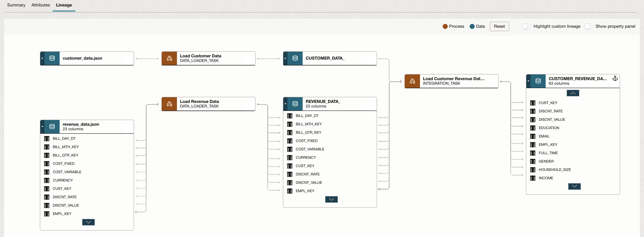Open the Attributes tab
The height and width of the screenshot is (237, 644).
(x=41, y=5)
